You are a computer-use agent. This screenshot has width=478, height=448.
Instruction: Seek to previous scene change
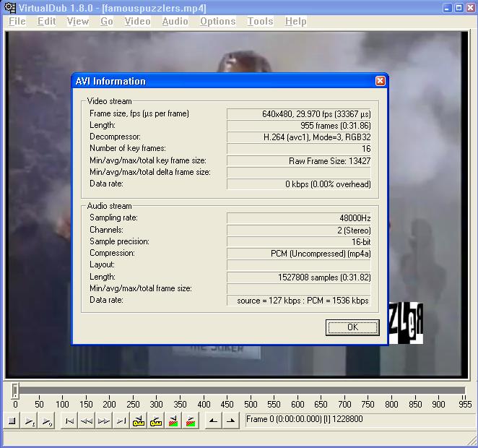(173, 421)
